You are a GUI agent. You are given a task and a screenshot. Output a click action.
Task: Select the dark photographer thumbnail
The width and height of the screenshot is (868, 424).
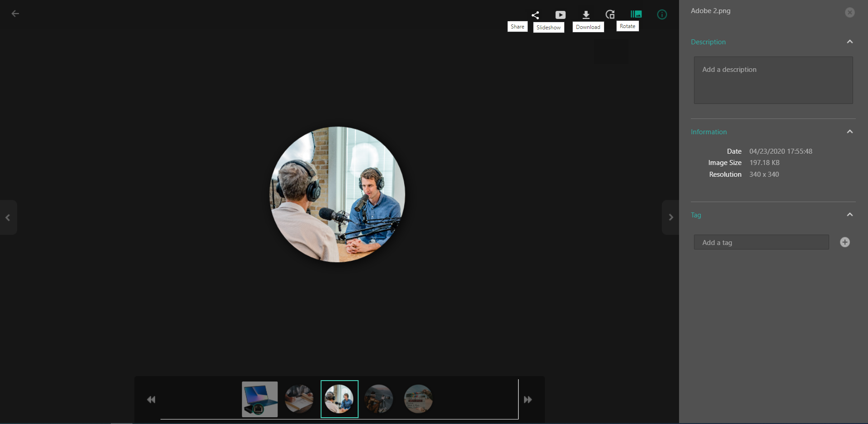click(379, 399)
